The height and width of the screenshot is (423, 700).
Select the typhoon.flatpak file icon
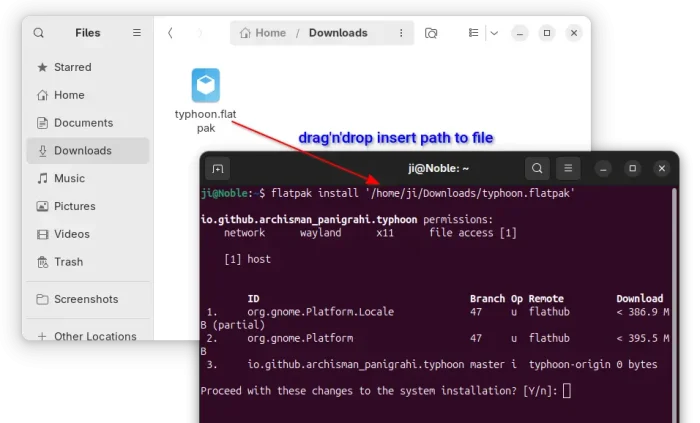click(206, 85)
